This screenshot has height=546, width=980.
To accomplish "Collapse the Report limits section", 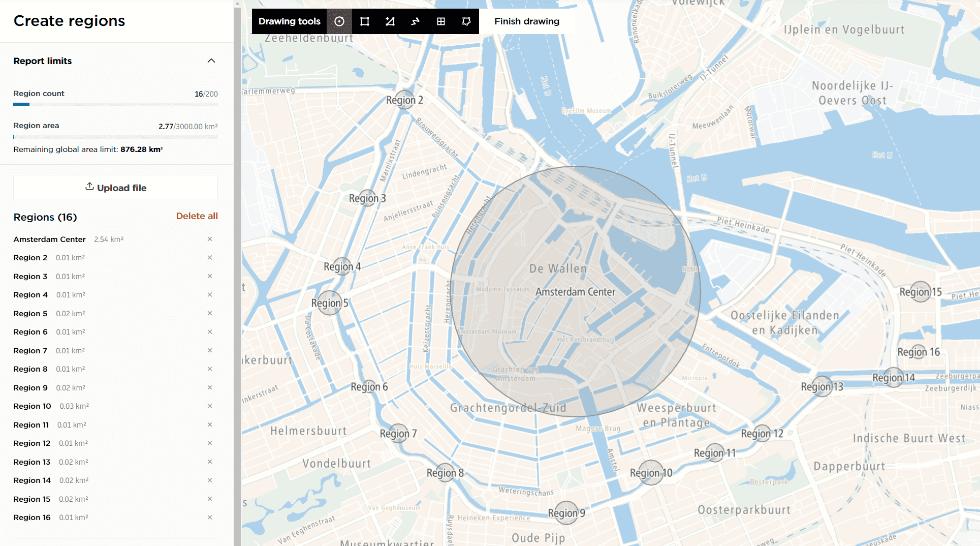I will (211, 61).
